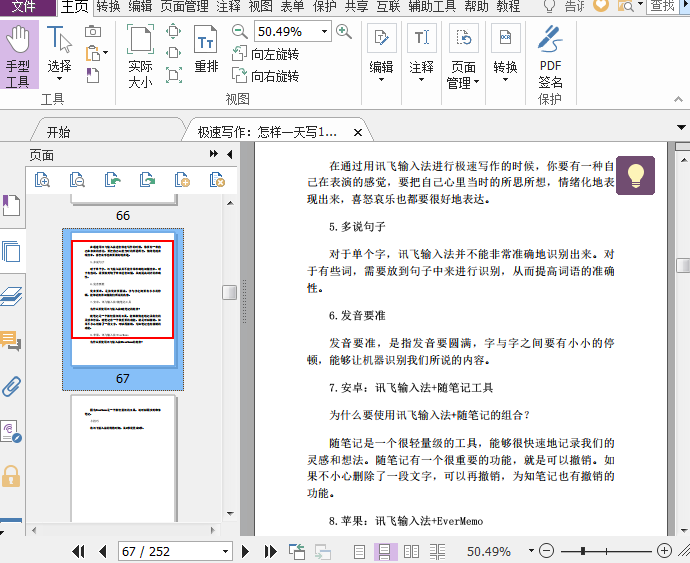Click 向右旋转 rotate right button

click(x=265, y=76)
